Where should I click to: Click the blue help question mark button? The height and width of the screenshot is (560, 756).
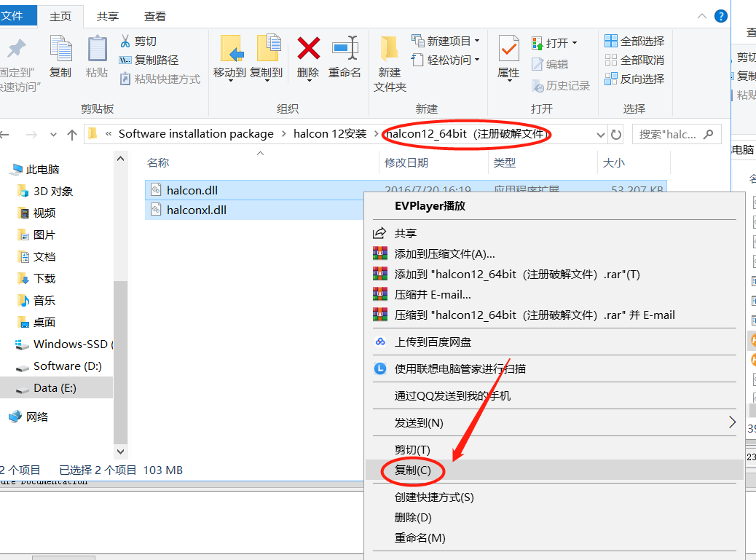pos(720,15)
